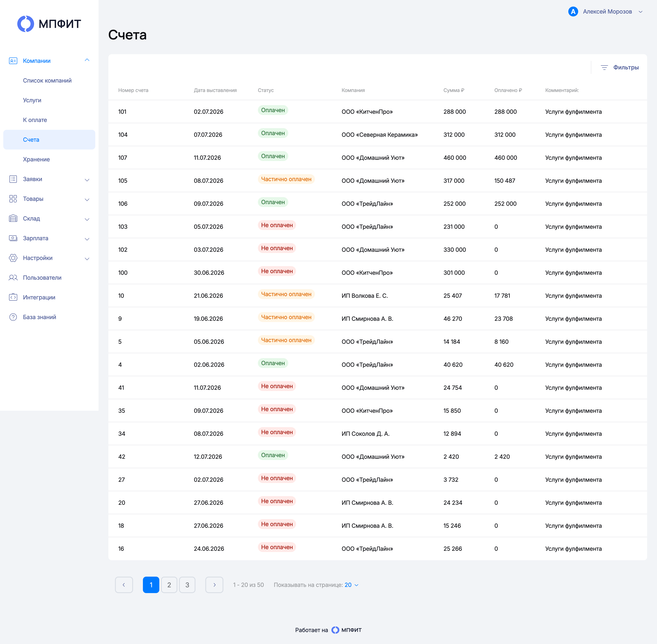This screenshot has height=644, width=657.
Task: Click the next page arrow button
Action: pos(214,585)
